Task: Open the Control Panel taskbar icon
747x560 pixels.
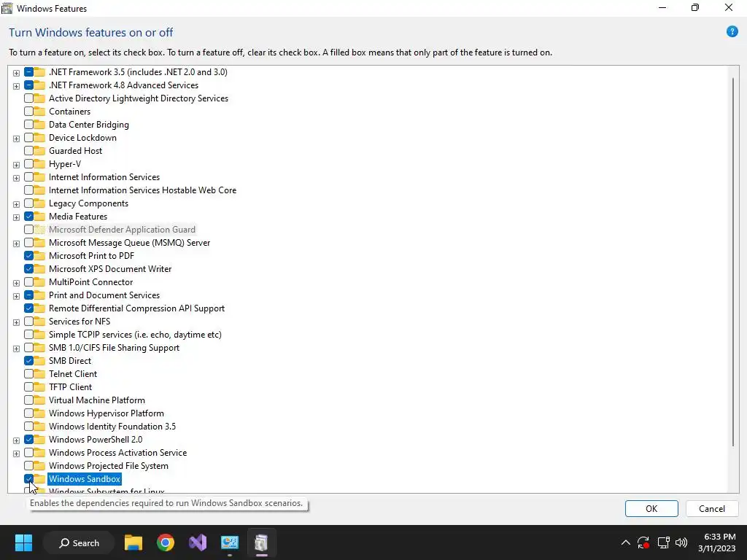Action: coord(229,542)
